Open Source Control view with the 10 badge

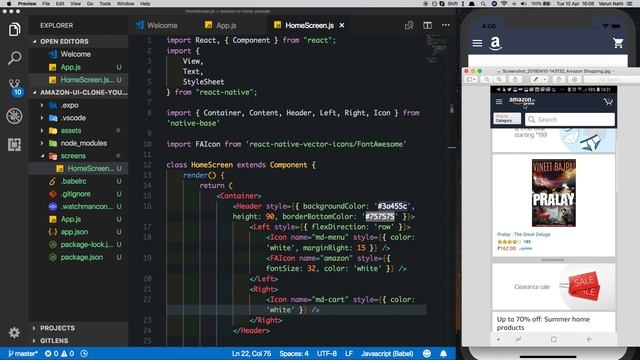(x=15, y=87)
